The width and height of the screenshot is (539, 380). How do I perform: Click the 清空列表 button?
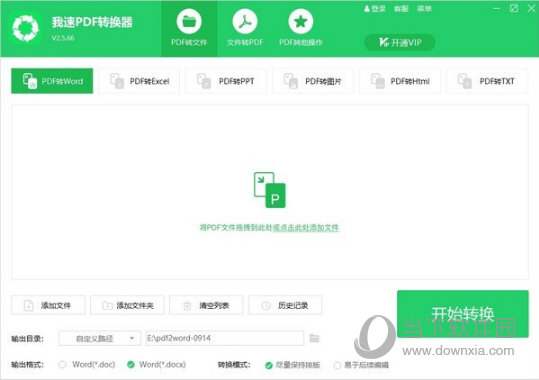click(206, 305)
